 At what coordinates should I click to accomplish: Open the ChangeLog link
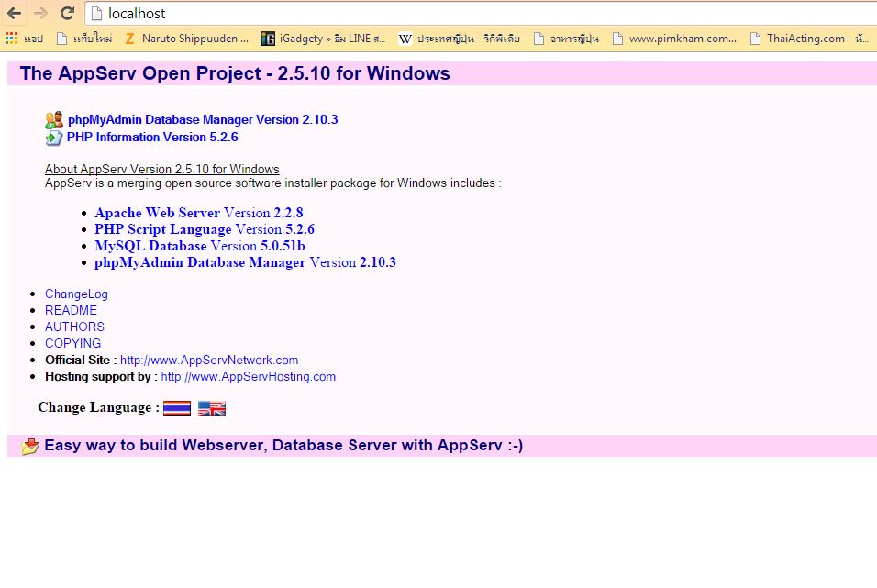click(x=77, y=294)
